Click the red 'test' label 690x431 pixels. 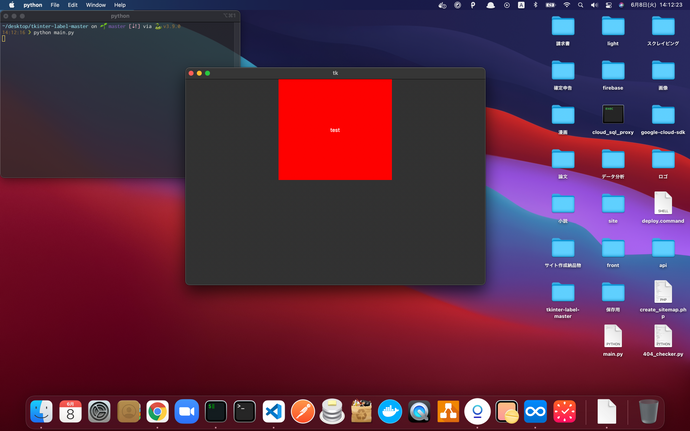point(335,130)
